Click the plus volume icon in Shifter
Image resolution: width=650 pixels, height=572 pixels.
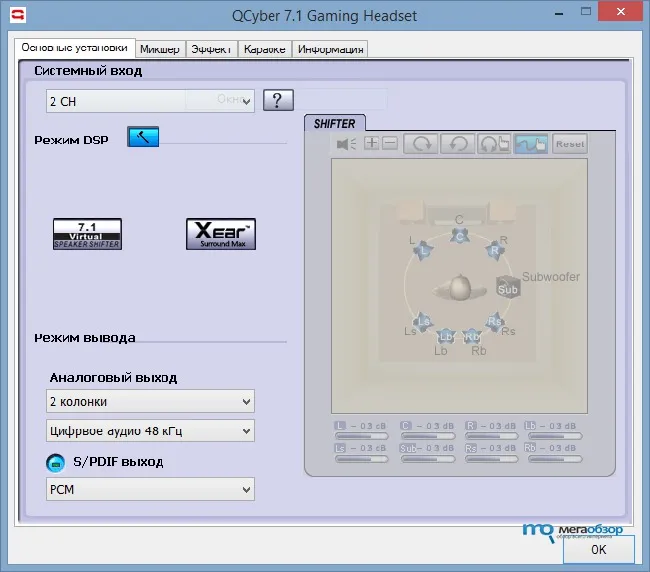click(372, 144)
